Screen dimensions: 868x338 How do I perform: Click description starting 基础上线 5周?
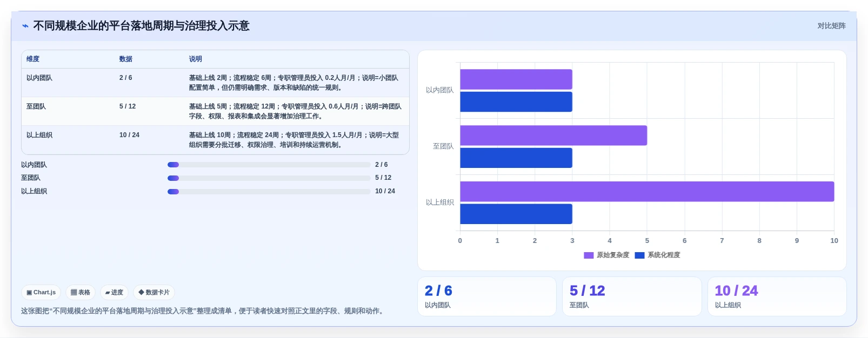point(296,111)
